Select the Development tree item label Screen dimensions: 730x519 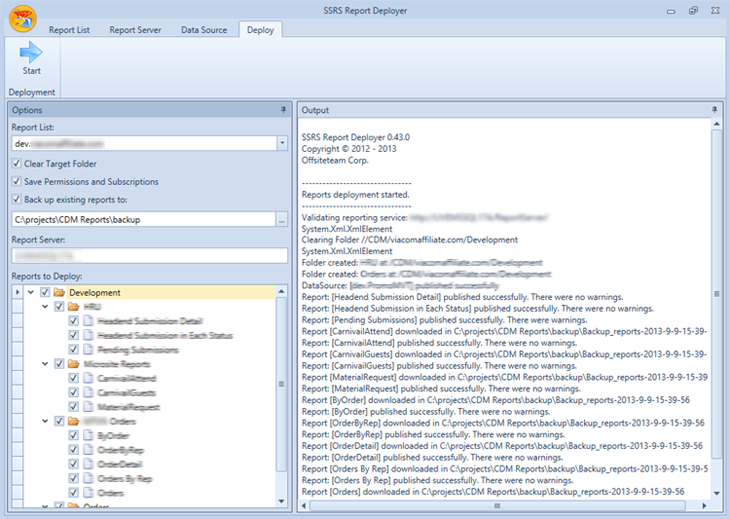(95, 293)
